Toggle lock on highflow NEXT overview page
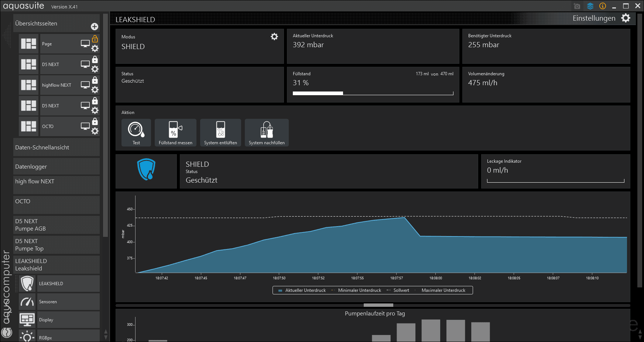Image resolution: width=644 pixels, height=342 pixels. point(95,80)
